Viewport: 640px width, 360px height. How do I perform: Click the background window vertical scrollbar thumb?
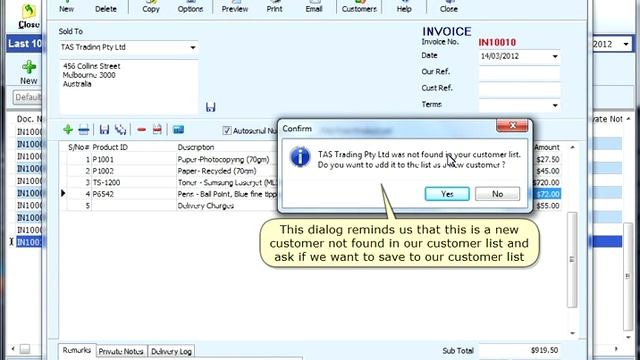628,276
